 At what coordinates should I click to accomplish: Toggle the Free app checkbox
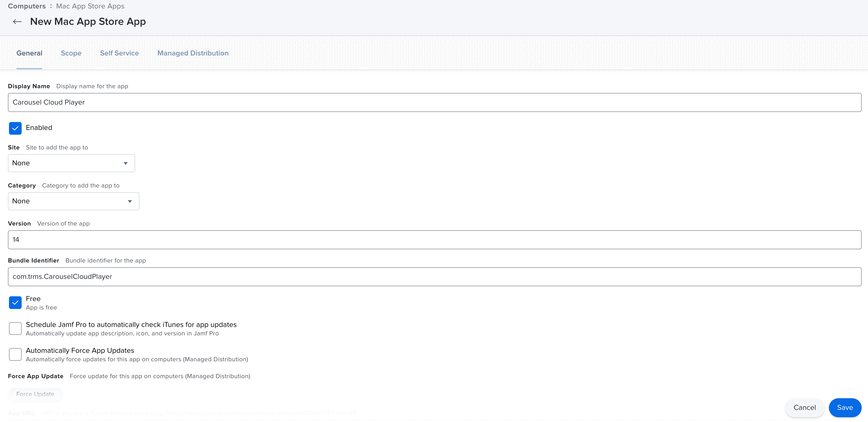pos(15,302)
